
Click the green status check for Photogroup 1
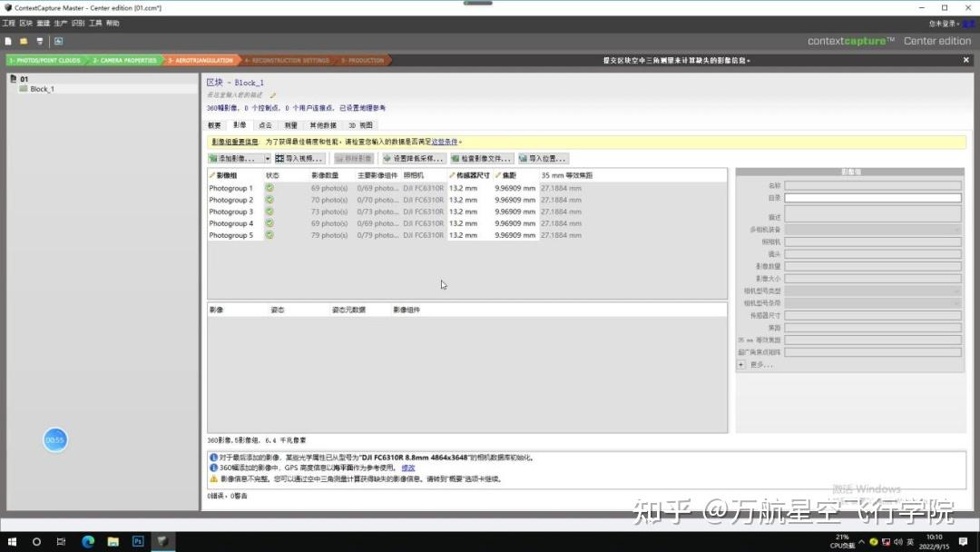pyautogui.click(x=267, y=188)
